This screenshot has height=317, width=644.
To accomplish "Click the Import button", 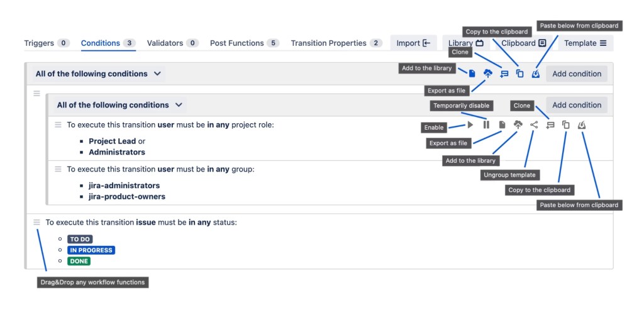I will click(413, 43).
